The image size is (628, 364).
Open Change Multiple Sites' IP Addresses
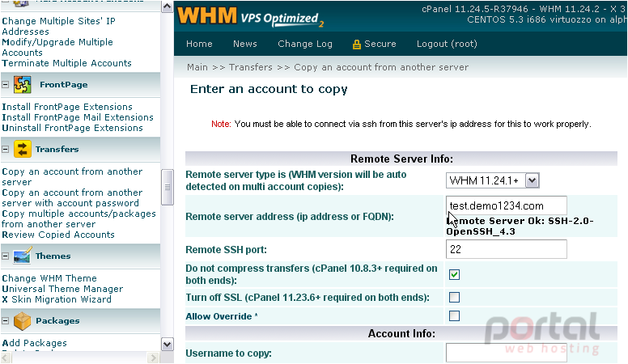58,26
